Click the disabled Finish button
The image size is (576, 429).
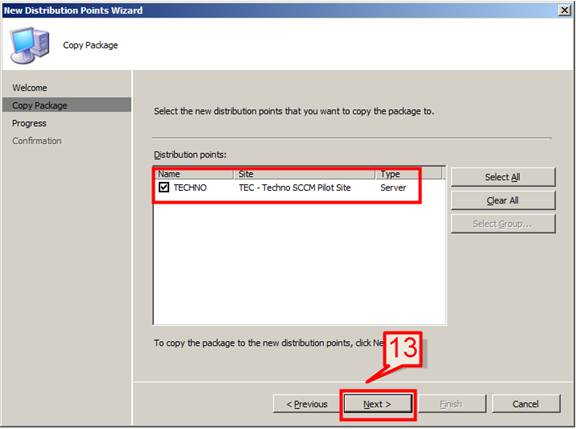point(452,404)
